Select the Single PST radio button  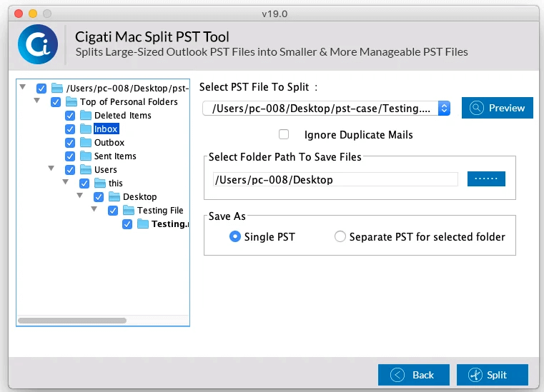(235, 237)
